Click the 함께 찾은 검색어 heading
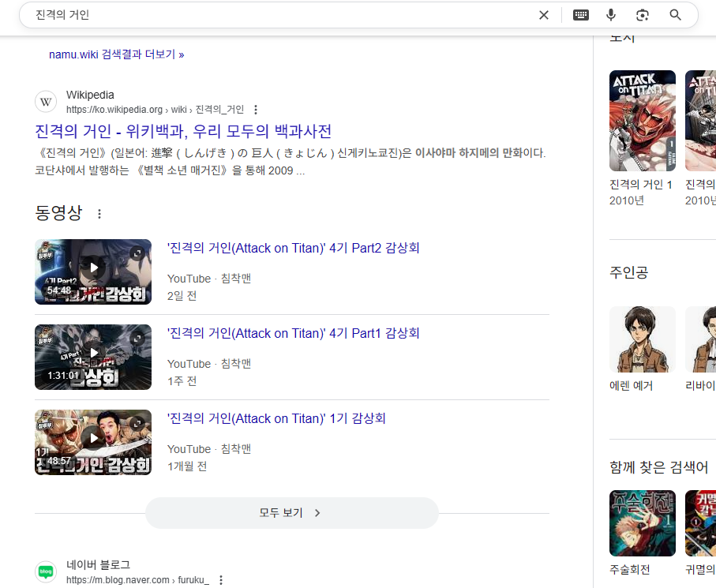The image size is (716, 588). 658,467
